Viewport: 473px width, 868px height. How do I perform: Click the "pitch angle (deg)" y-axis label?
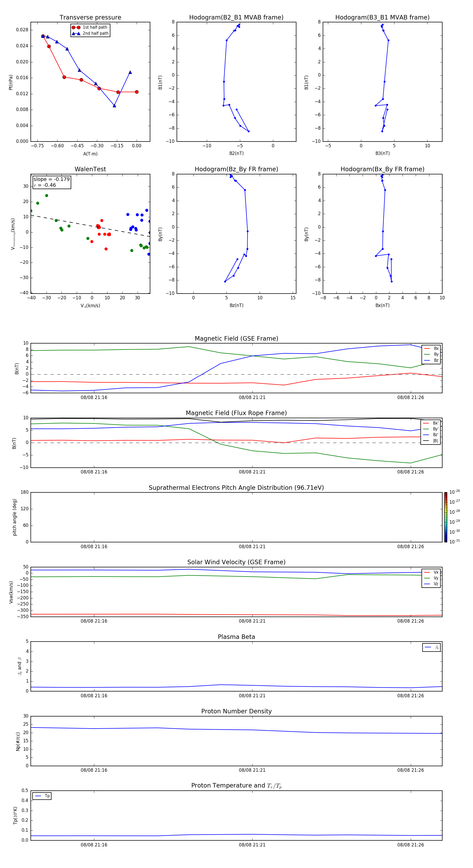coord(14,517)
